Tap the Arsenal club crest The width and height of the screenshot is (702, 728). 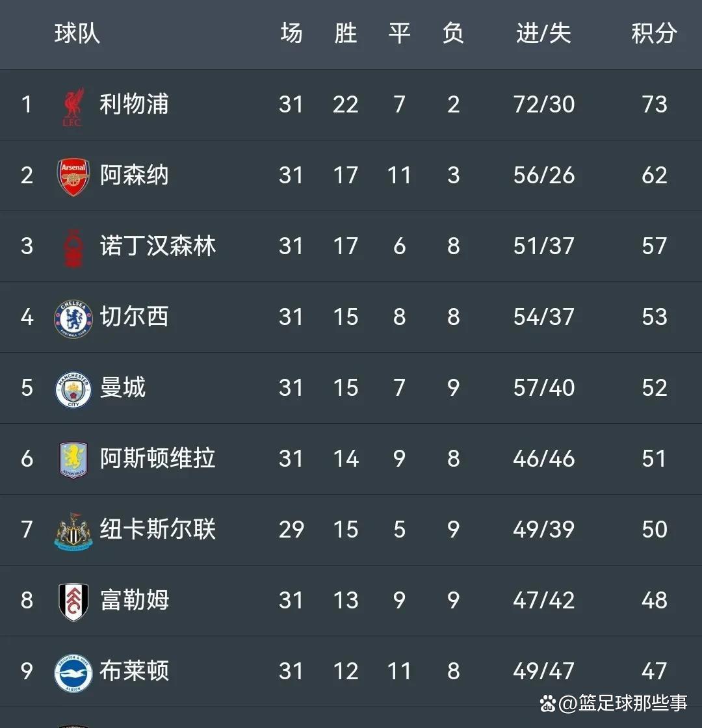(x=73, y=177)
